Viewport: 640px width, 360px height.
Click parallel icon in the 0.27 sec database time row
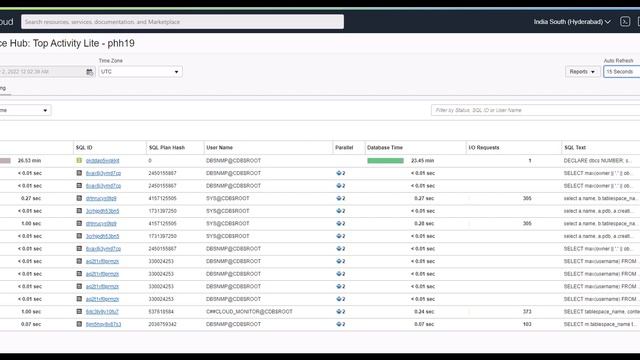[340, 198]
